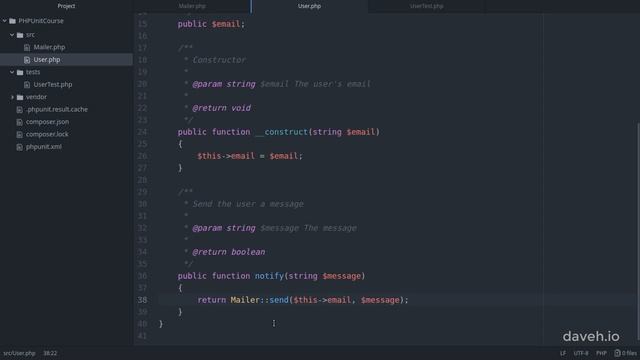This screenshot has height=360, width=640.
Task: Click the Mailer.php file icon in tree
Action: coord(27,47)
